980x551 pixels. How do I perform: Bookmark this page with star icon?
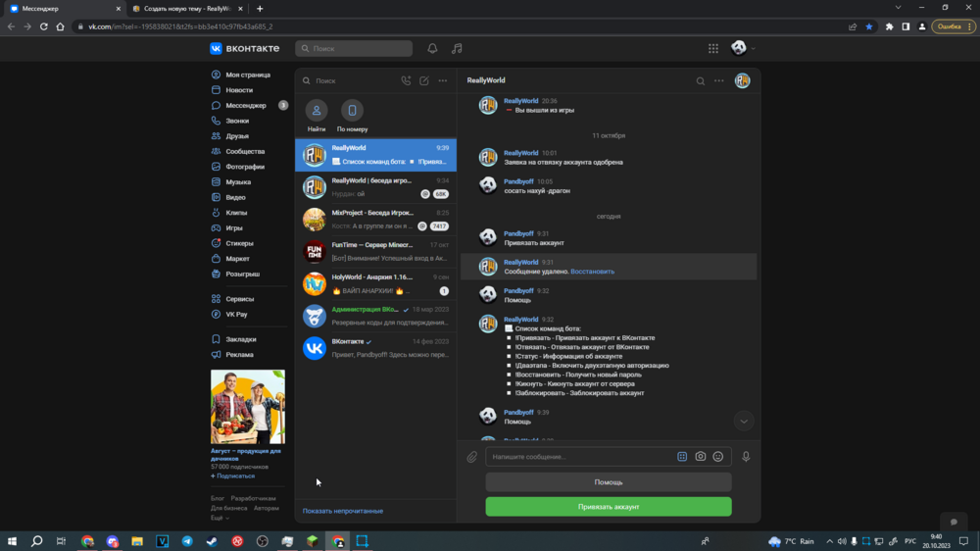coord(868,26)
